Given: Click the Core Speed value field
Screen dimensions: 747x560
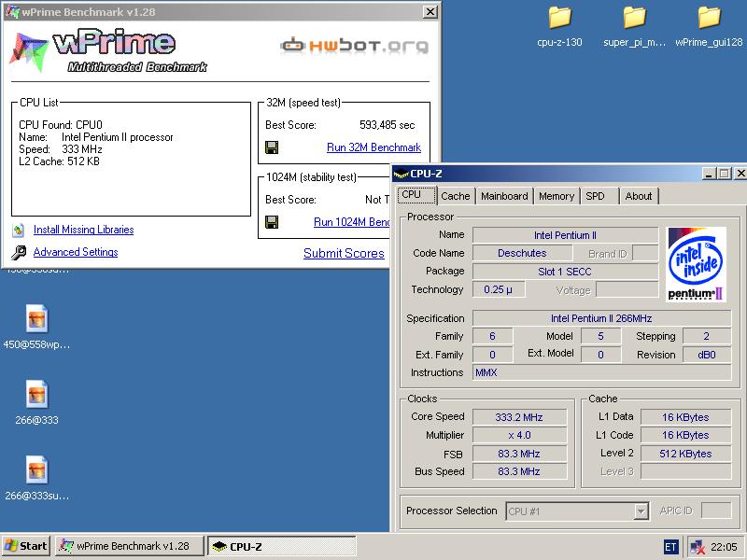Looking at the screenshot, I should coord(519,417).
